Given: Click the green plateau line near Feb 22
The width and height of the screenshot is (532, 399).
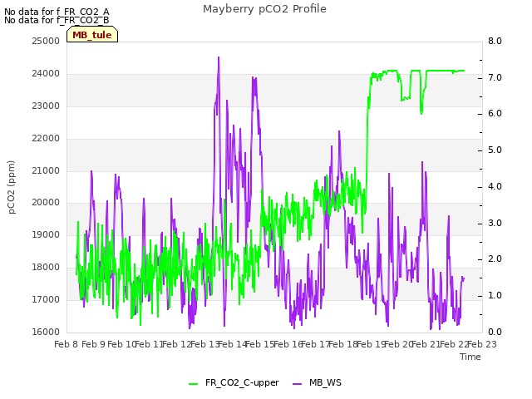Looking at the screenshot, I should pyautogui.click(x=445, y=71).
